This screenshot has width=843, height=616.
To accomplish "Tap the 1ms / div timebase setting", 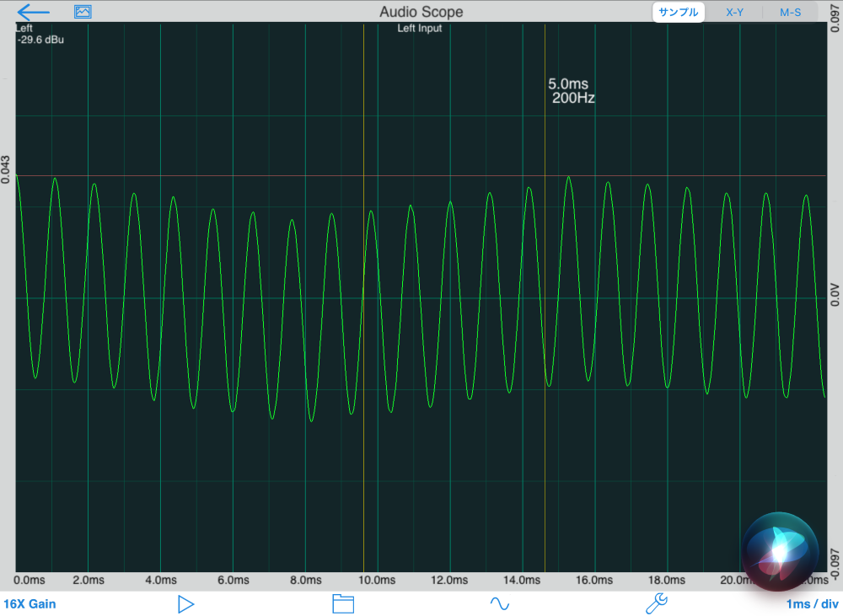I will pyautogui.click(x=812, y=604).
